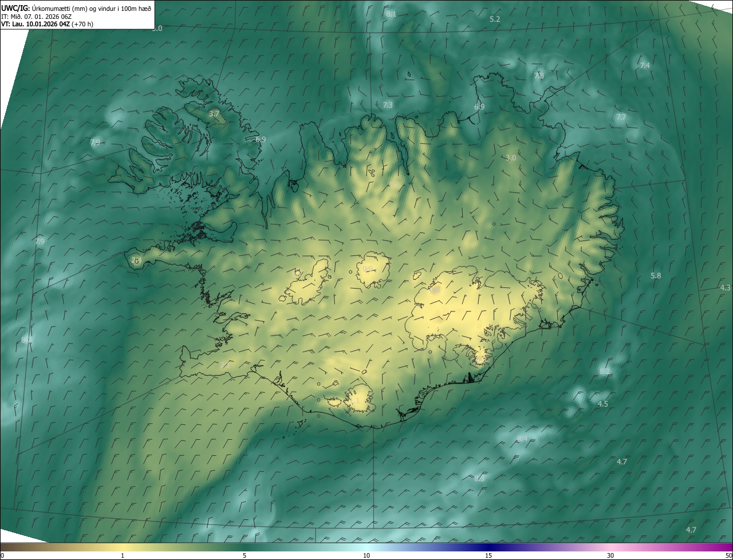Select the 3.0 value label over northeast Iceland
This screenshot has height=560, width=733.
(x=511, y=157)
